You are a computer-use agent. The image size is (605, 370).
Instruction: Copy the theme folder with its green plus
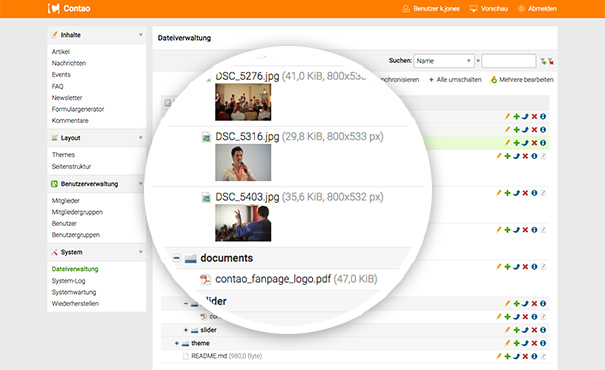click(x=516, y=343)
